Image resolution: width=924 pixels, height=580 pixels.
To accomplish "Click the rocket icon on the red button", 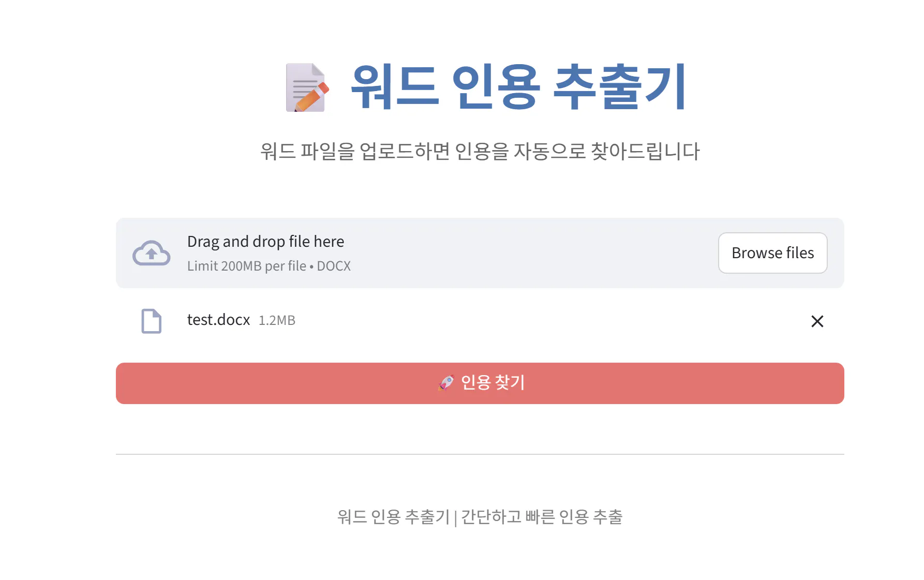I will click(446, 383).
